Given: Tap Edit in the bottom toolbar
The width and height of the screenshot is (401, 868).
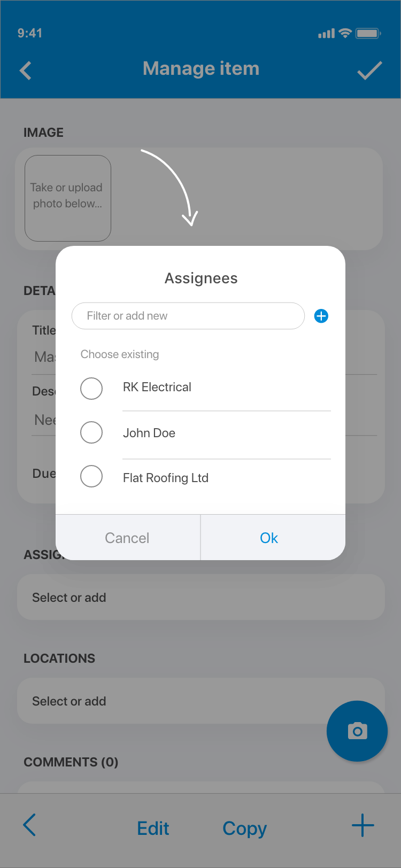Looking at the screenshot, I should pos(153,828).
